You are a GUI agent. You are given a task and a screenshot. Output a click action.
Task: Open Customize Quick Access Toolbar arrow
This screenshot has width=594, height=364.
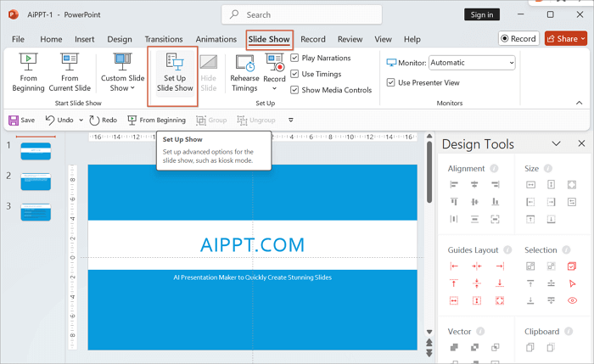click(291, 120)
